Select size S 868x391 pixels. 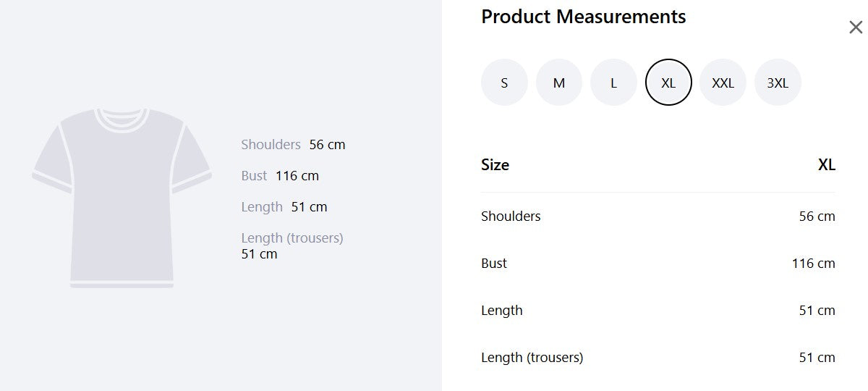click(x=504, y=83)
